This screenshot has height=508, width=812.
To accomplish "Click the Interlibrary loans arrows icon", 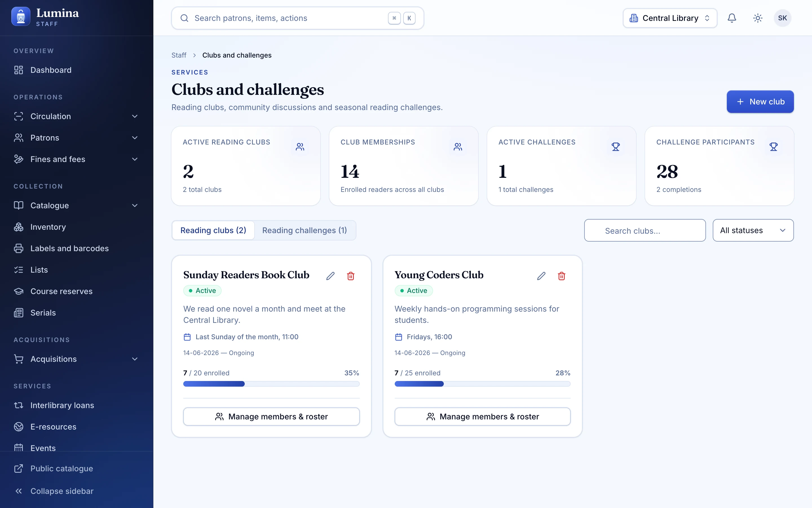I will (x=19, y=405).
